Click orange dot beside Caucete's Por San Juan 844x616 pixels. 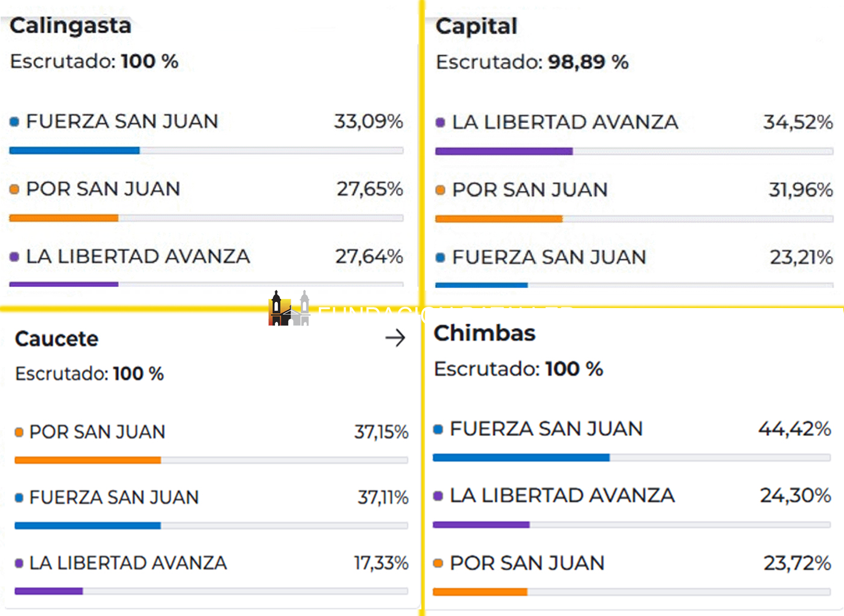tap(19, 432)
